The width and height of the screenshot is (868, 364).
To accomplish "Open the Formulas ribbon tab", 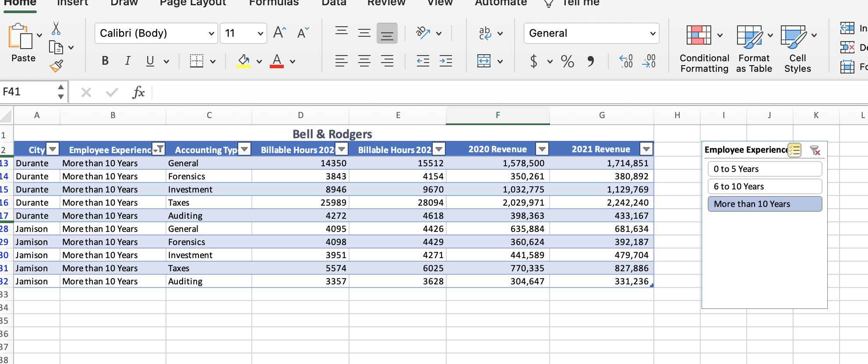I will click(x=274, y=3).
